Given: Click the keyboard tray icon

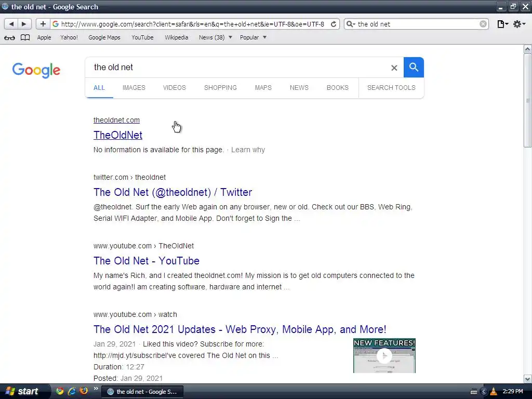Looking at the screenshot, I should 474,392.
